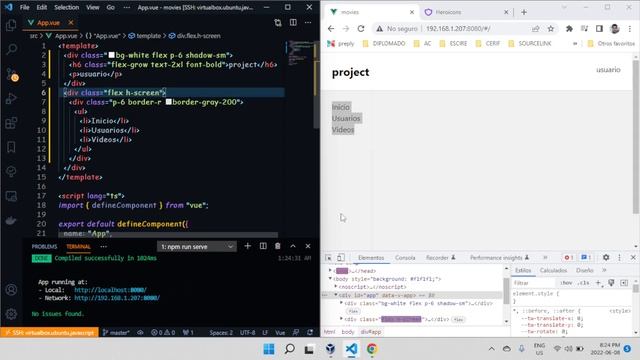Click the master branch in status bar

tap(116, 333)
